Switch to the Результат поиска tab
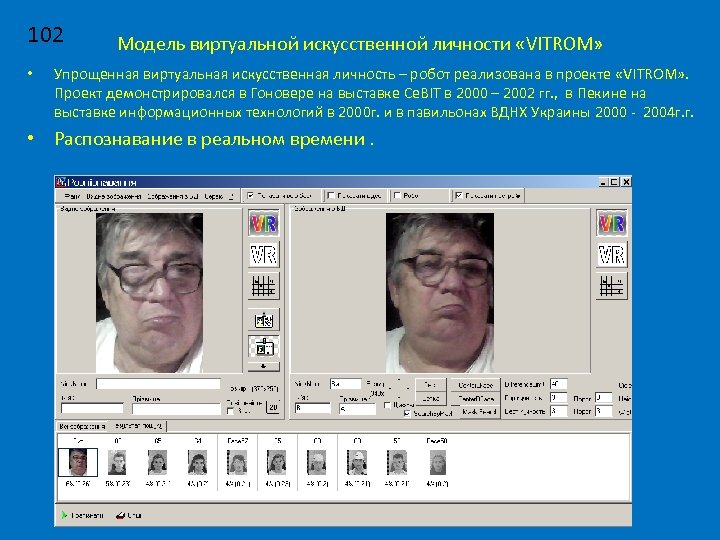The width and height of the screenshot is (720, 540). point(138,426)
